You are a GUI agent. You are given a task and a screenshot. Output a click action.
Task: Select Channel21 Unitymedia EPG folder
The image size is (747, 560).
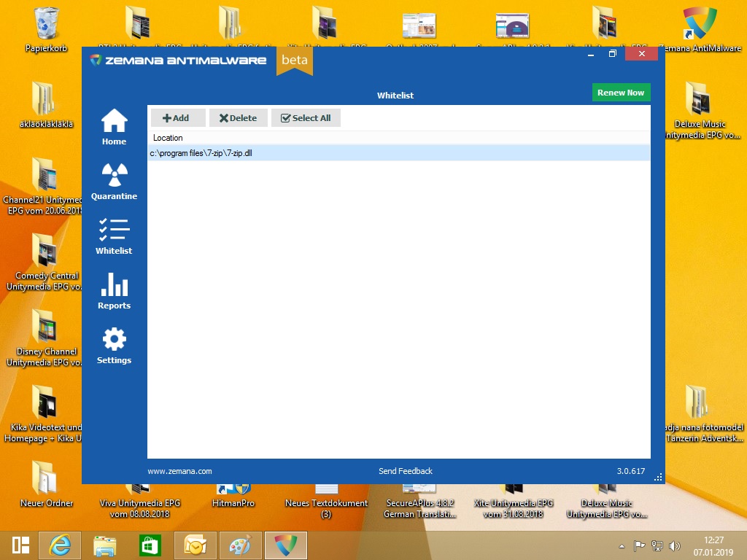(43, 186)
